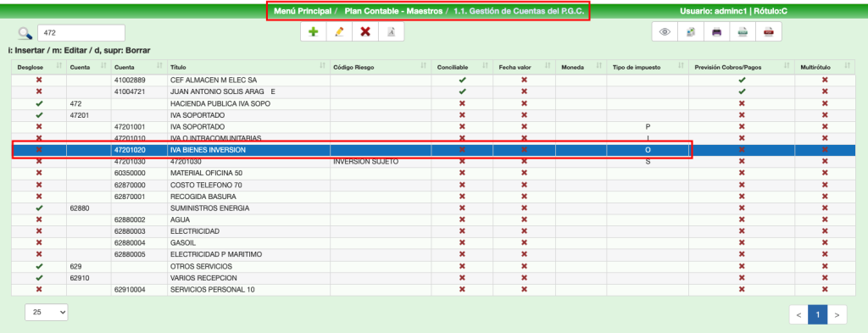868x333 pixels.
Task: Click Desglose check mark in OTROS SERVICIOS row
Action: (x=39, y=266)
